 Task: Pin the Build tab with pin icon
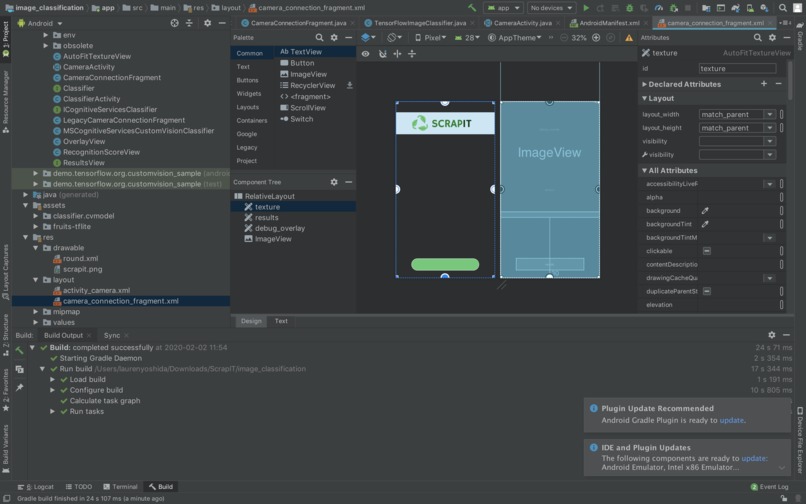point(20,387)
